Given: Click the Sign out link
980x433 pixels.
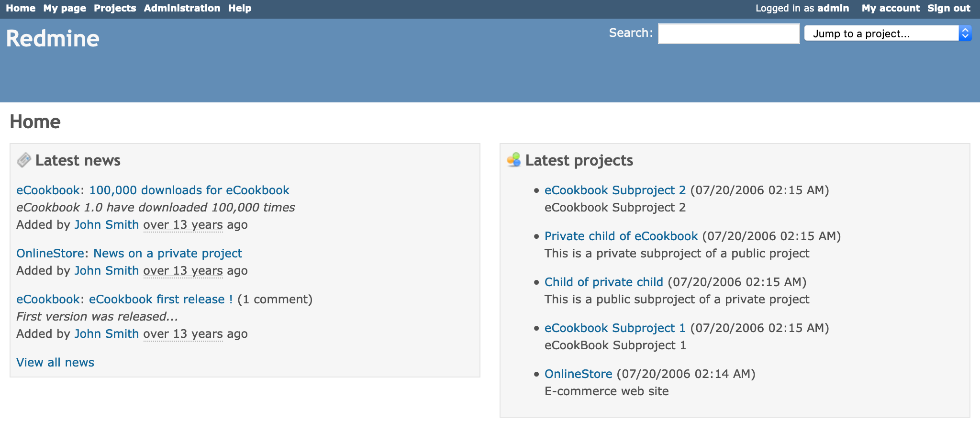Looking at the screenshot, I should tap(948, 8).
